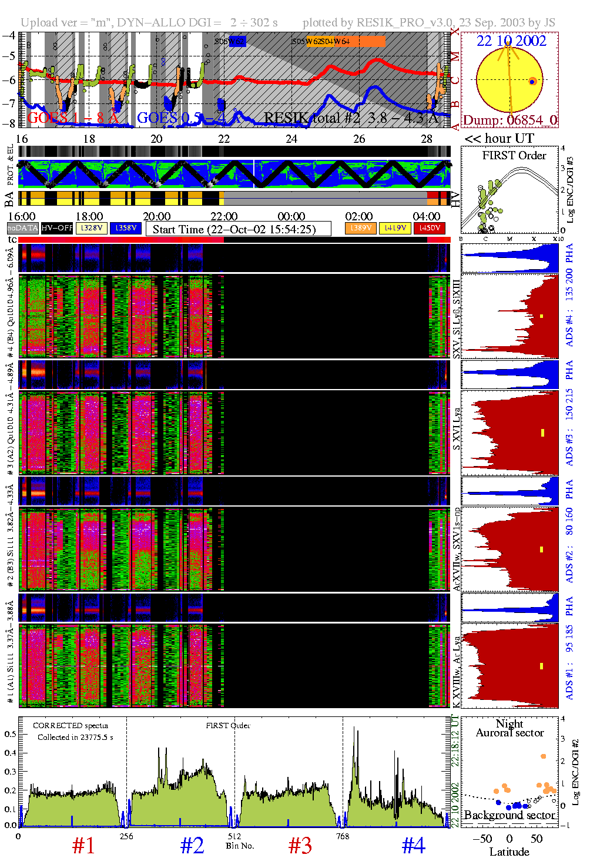Click the orange active region dot on the solar disk
Image resolution: width=590 pixels, height=868 pixels.
[532, 81]
